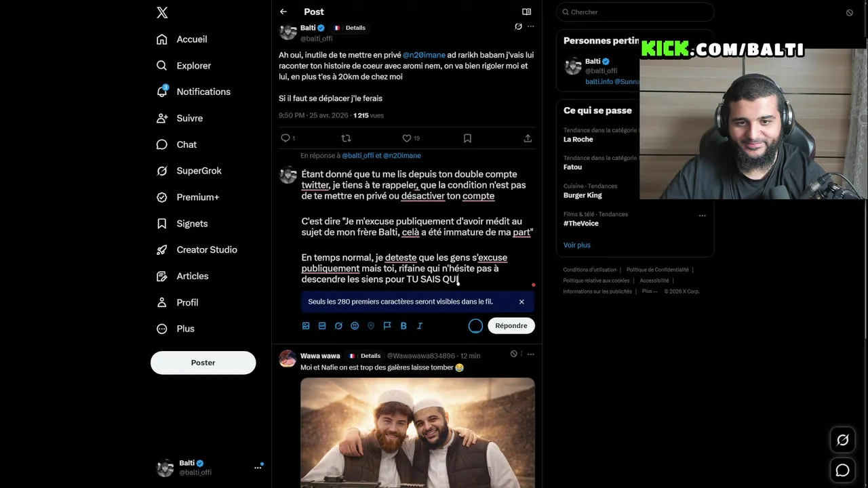Dismiss the 280 characters notice
Image resolution: width=868 pixels, height=488 pixels.
(521, 302)
